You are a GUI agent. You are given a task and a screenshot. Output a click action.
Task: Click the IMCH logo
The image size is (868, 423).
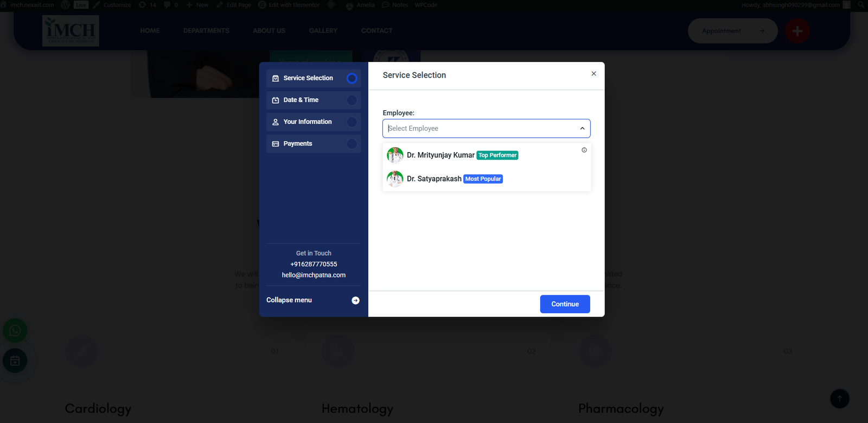point(71,30)
